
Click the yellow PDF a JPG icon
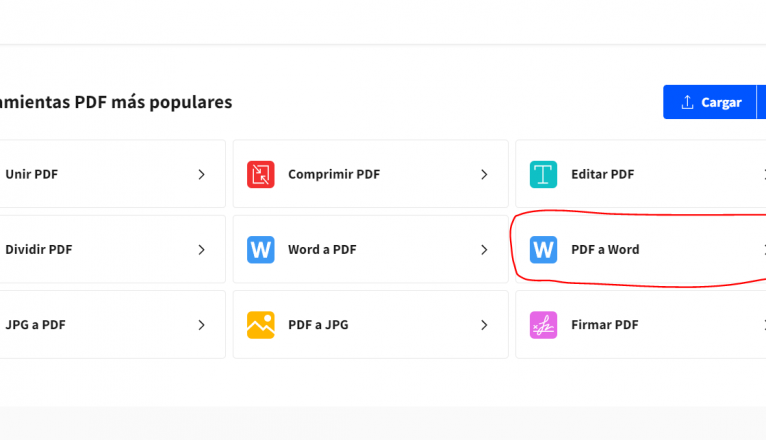tap(261, 325)
